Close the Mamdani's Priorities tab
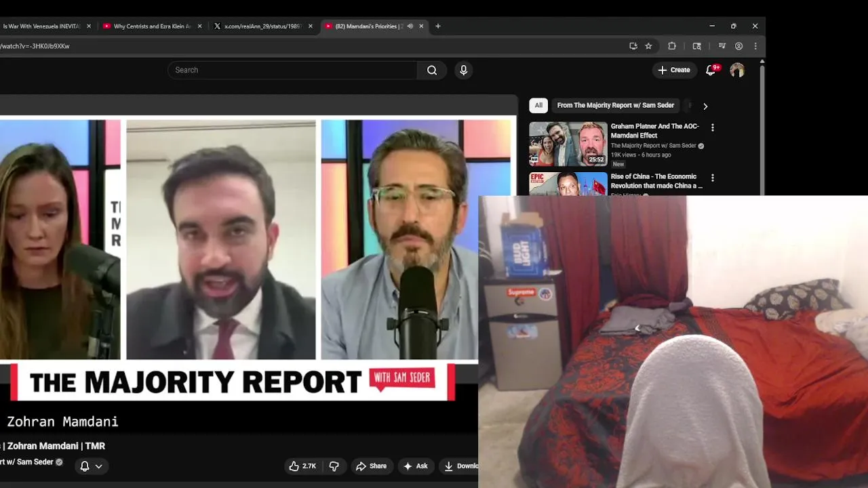This screenshot has width=868, height=488. pos(421,26)
